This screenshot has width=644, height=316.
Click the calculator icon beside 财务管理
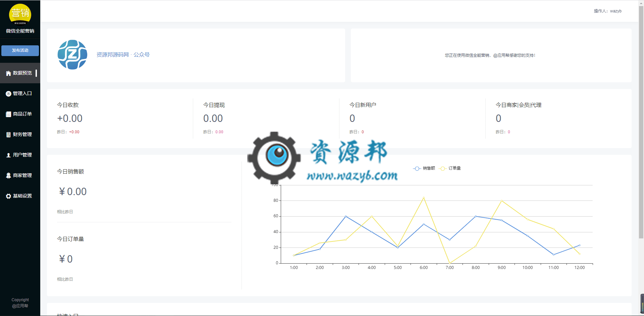8,135
